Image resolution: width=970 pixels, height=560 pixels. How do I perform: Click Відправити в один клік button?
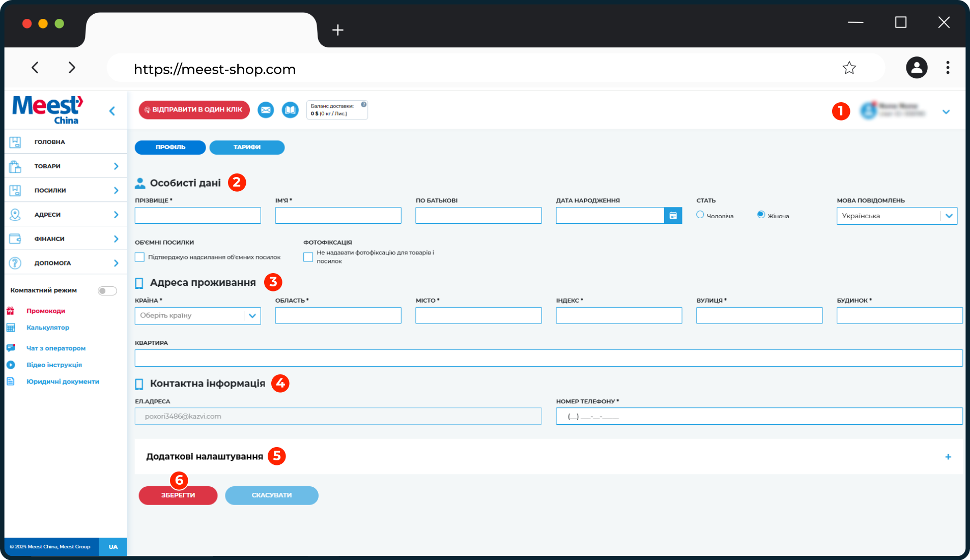(194, 110)
